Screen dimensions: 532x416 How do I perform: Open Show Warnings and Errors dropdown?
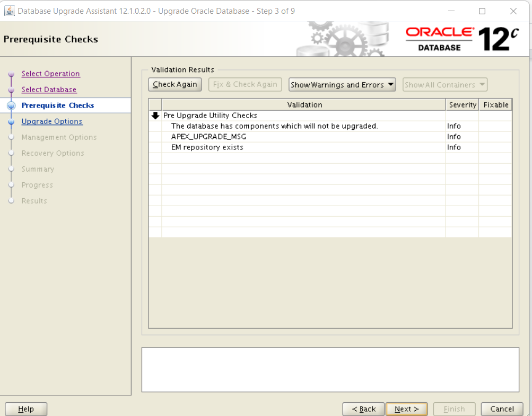pyautogui.click(x=342, y=85)
